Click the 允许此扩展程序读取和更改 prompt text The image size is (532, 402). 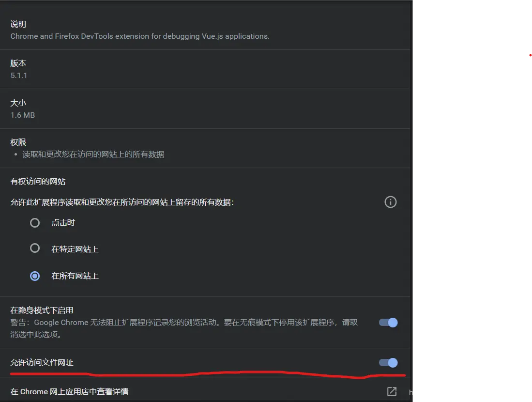point(122,202)
